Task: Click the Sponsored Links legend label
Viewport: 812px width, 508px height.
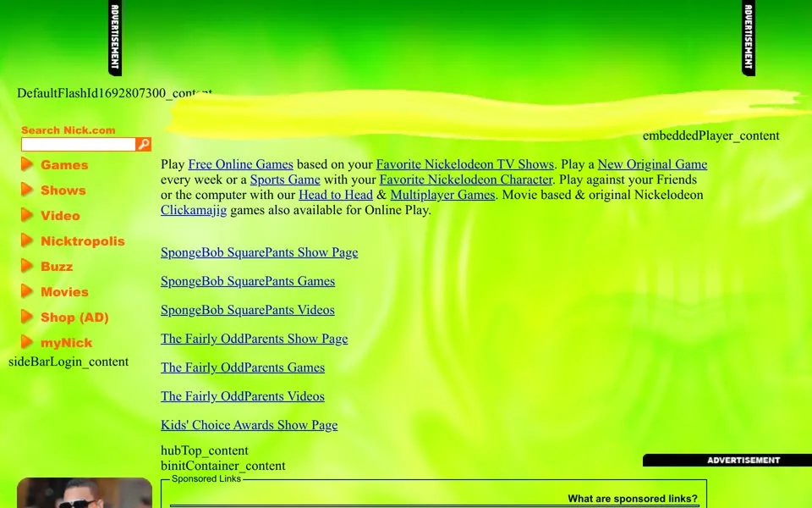Action: (x=206, y=479)
